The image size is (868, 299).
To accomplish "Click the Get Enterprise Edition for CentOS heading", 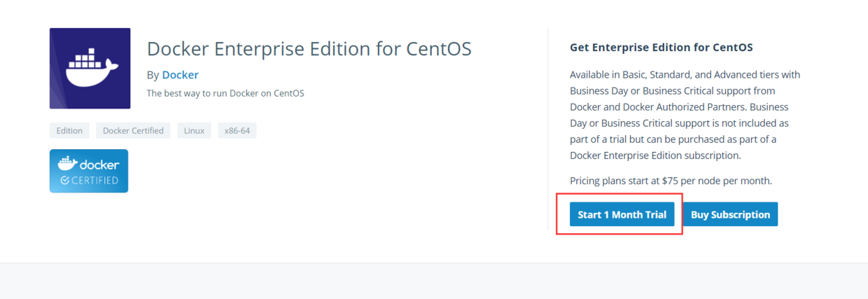I will click(661, 48).
